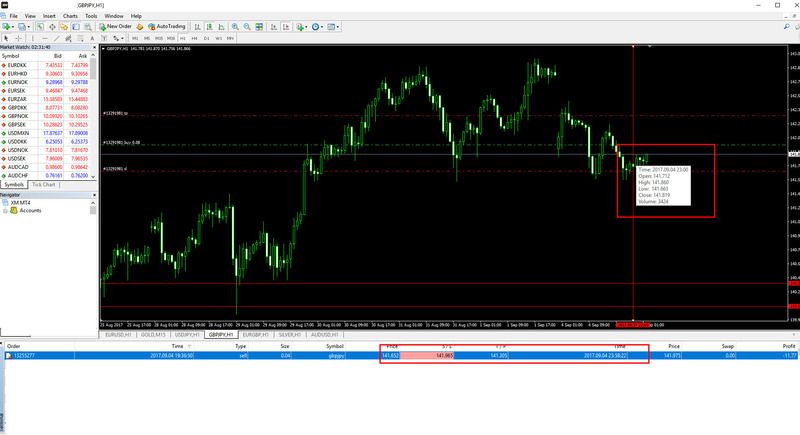Screen dimensions: 800x435
Task: Toggle the Auto Scroll chart icon
Action: tap(274, 27)
